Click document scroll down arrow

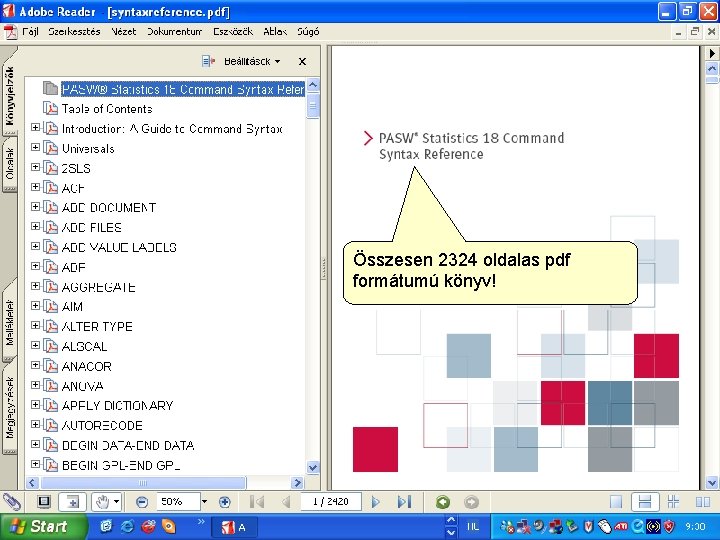[712, 483]
